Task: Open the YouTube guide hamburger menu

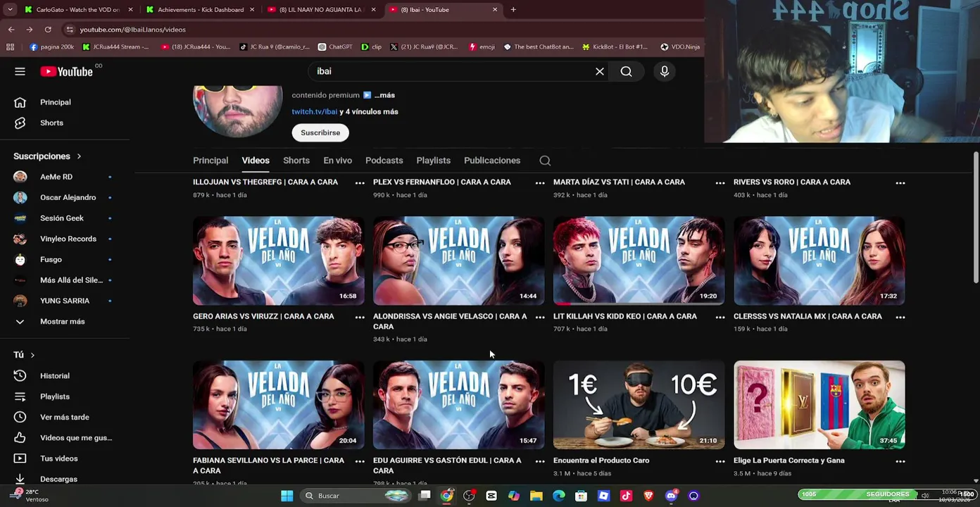Action: point(20,71)
